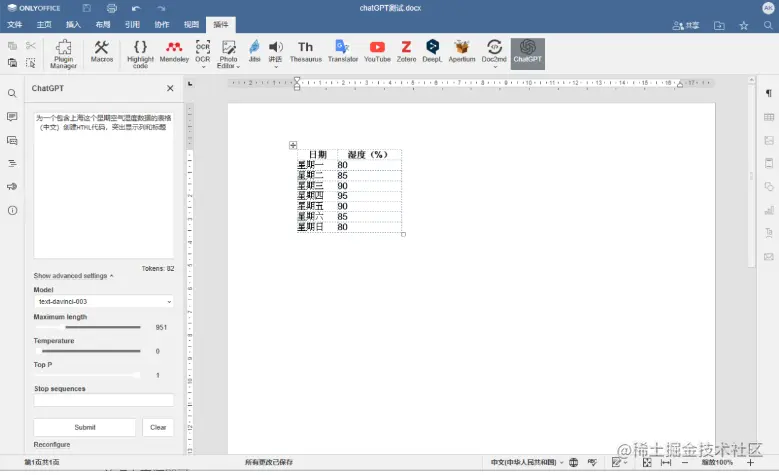Click the print icon in title bar

[112, 8]
